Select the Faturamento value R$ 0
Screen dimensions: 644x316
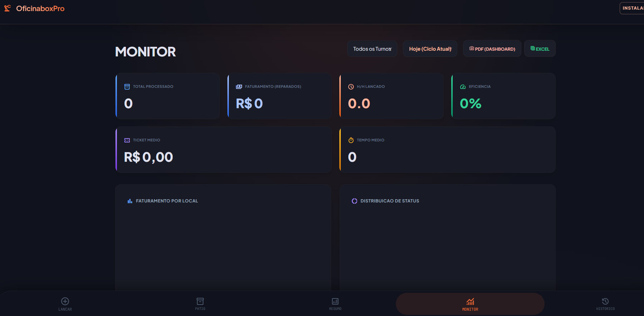point(249,104)
